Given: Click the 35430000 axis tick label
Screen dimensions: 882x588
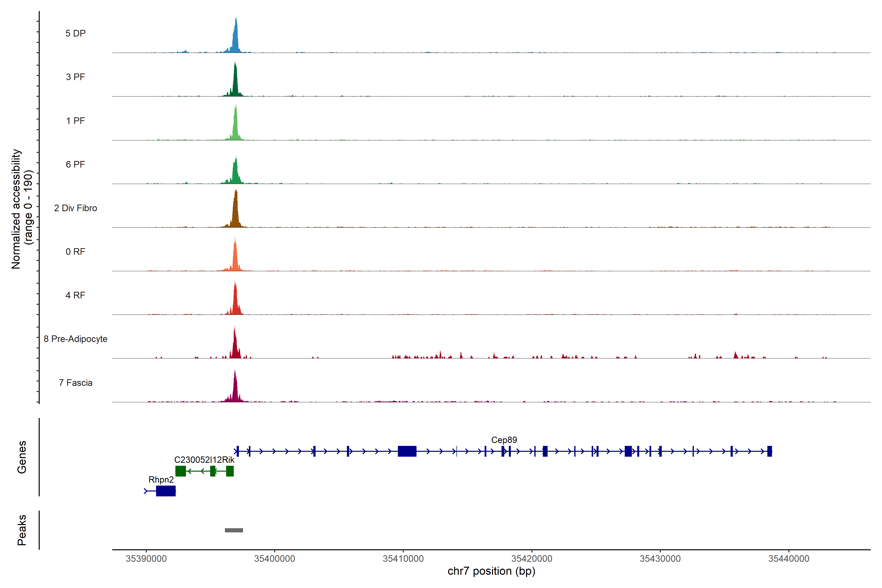Looking at the screenshot, I should 660,558.
